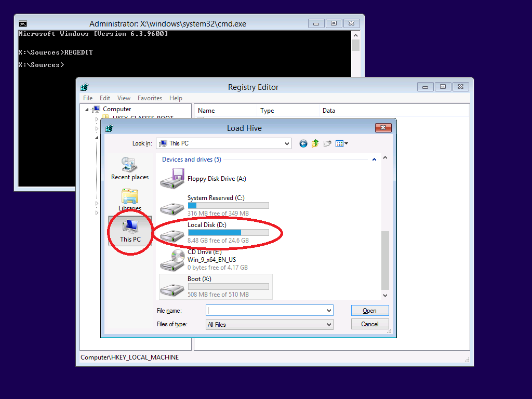Click the Create New Folder icon

point(327,143)
